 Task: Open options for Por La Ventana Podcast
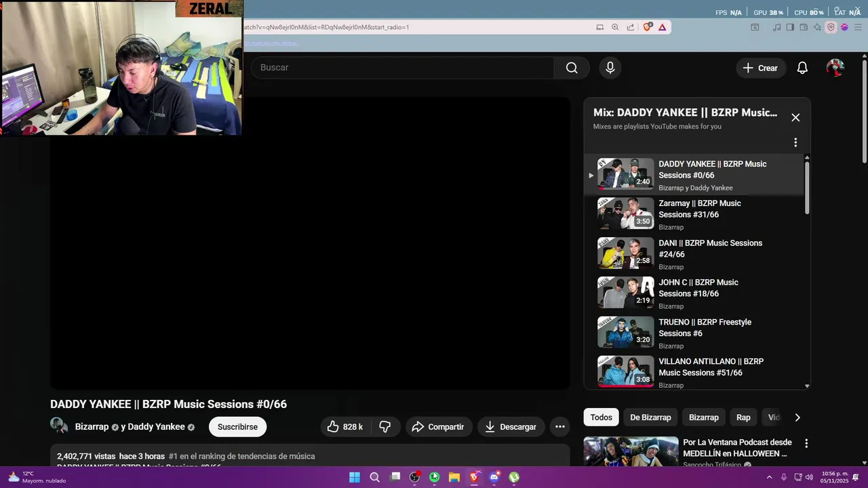click(x=806, y=443)
